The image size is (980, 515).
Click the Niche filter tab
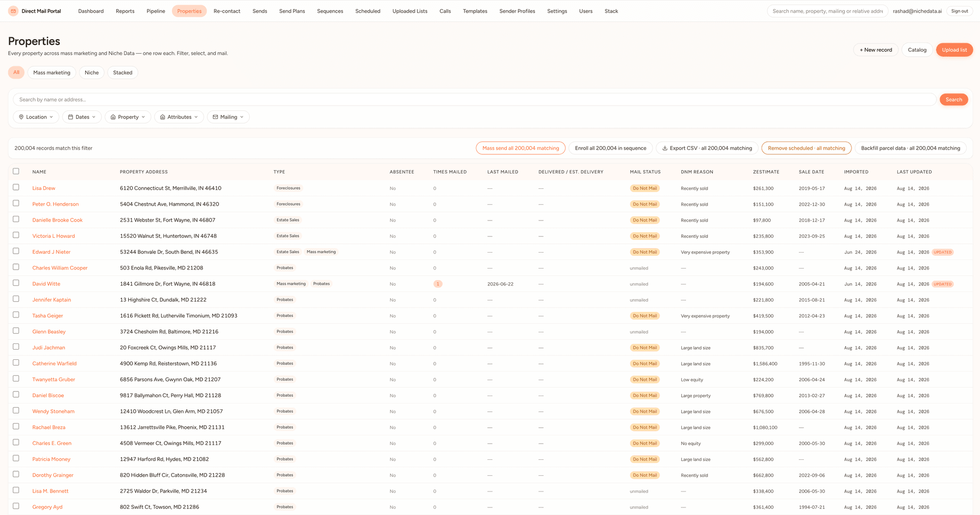(91, 72)
